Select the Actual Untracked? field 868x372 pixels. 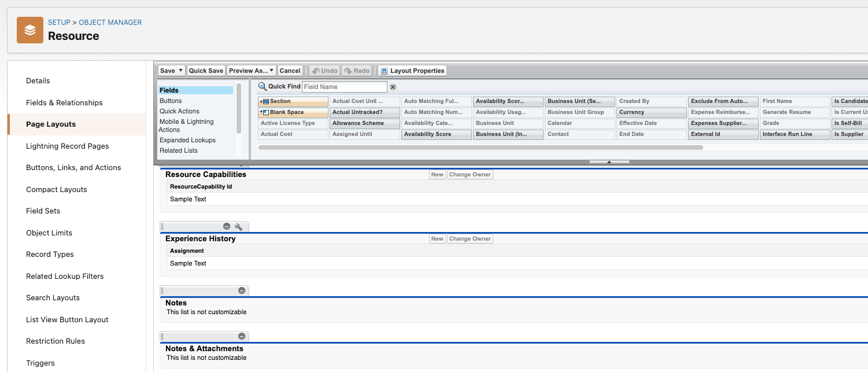[x=365, y=112]
